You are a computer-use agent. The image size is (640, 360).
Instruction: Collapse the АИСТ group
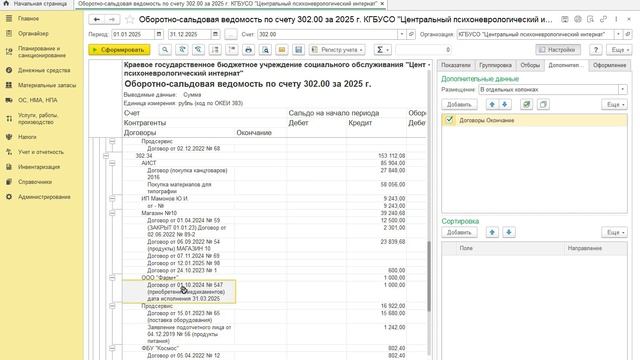coord(112,163)
